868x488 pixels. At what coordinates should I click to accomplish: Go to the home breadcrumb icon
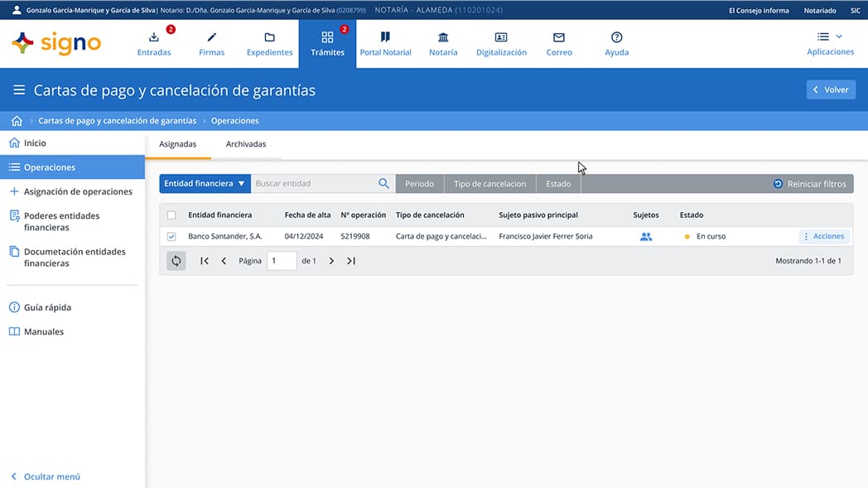[x=17, y=121]
